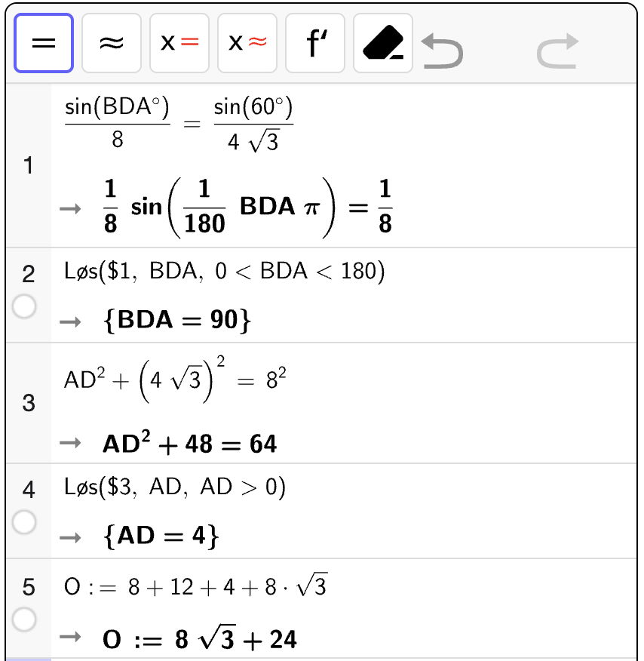Click the Løs($3, AD, AD > 0) input
Image resolution: width=644 pixels, height=661 pixels.
tap(175, 488)
